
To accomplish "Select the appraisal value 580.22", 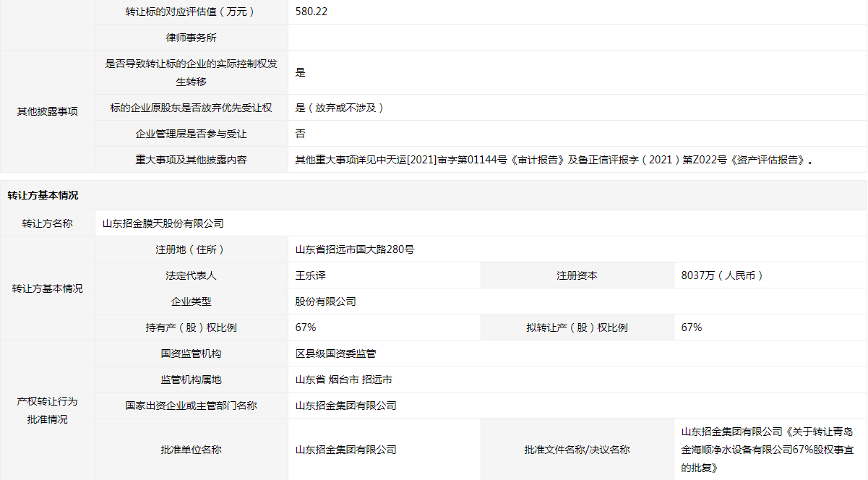I will pos(311,12).
